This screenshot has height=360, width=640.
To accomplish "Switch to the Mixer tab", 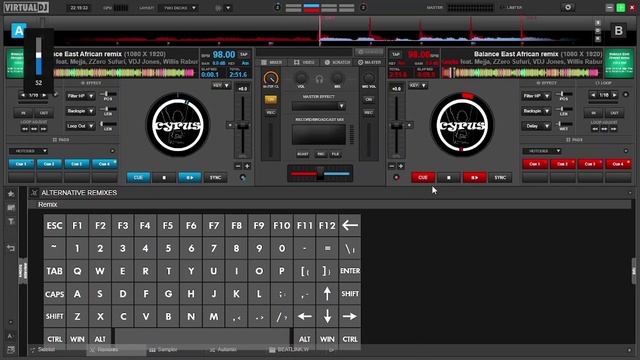I will (272, 62).
